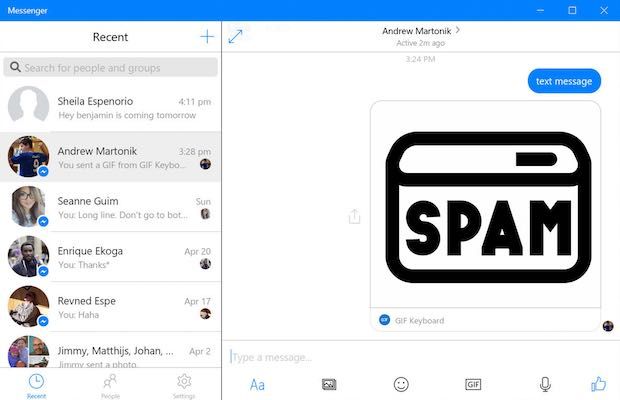620x400 pixels.
Task: Open Sheila Espenorio's conversation
Action: (110, 107)
